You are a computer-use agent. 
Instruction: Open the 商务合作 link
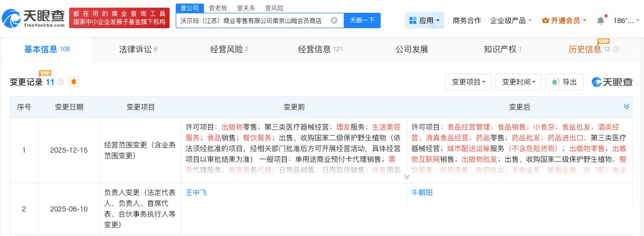point(467,20)
